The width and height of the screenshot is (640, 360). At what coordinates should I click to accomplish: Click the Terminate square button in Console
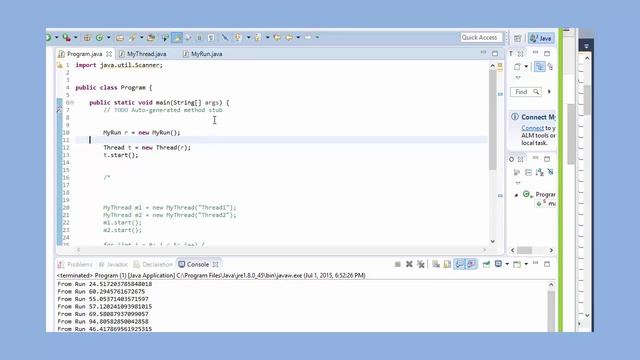coord(398,264)
